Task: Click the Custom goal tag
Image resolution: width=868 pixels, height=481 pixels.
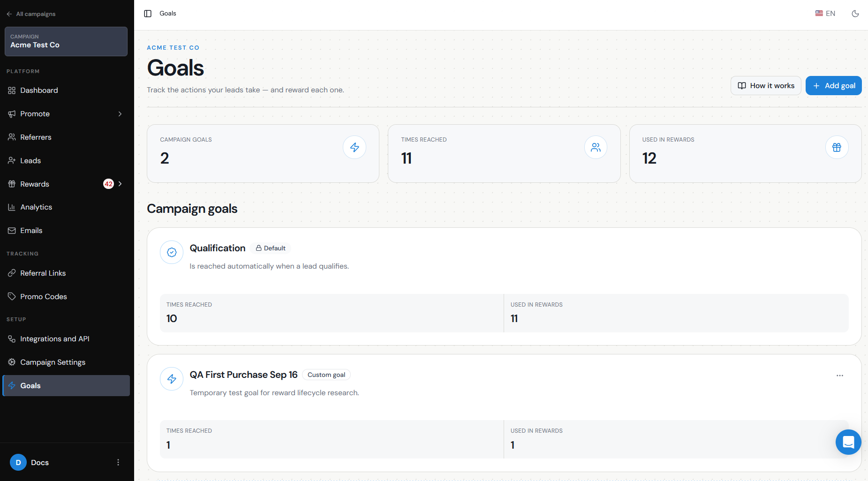Action: [x=326, y=375]
